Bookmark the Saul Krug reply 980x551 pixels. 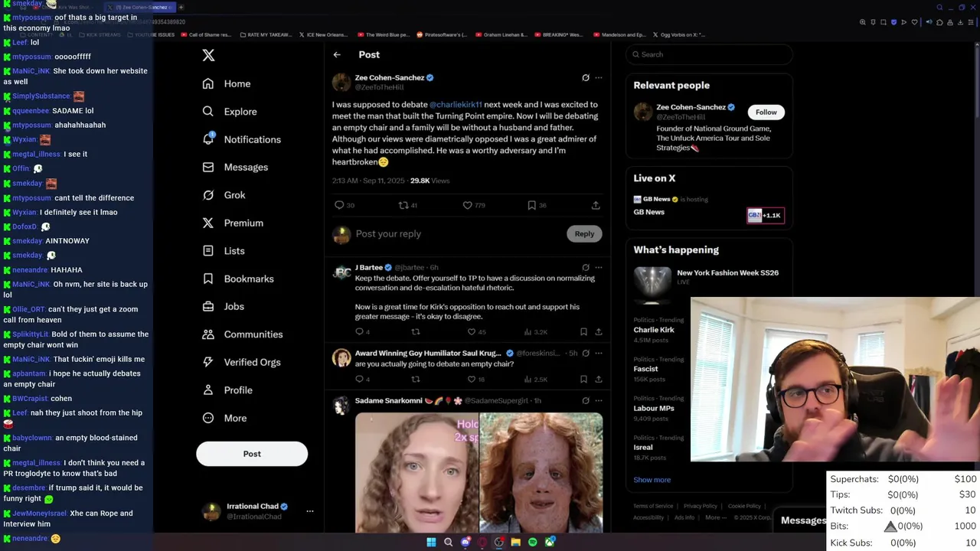pyautogui.click(x=583, y=380)
